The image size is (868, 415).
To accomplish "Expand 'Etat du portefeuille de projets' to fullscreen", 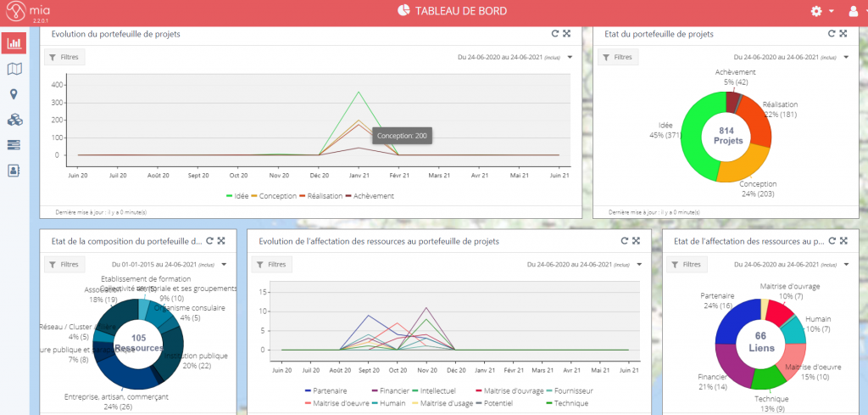I will click(843, 34).
